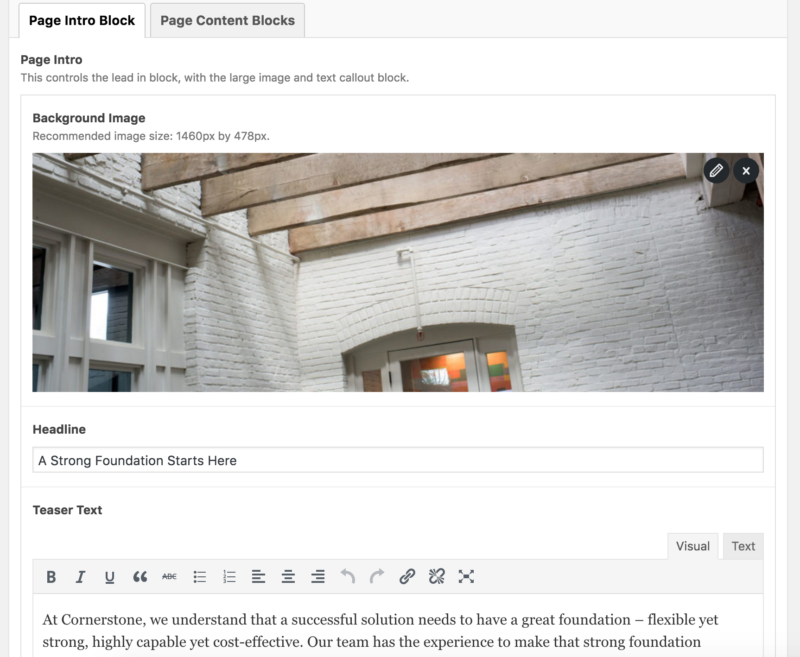Insert a blockquote in the editor

[140, 577]
